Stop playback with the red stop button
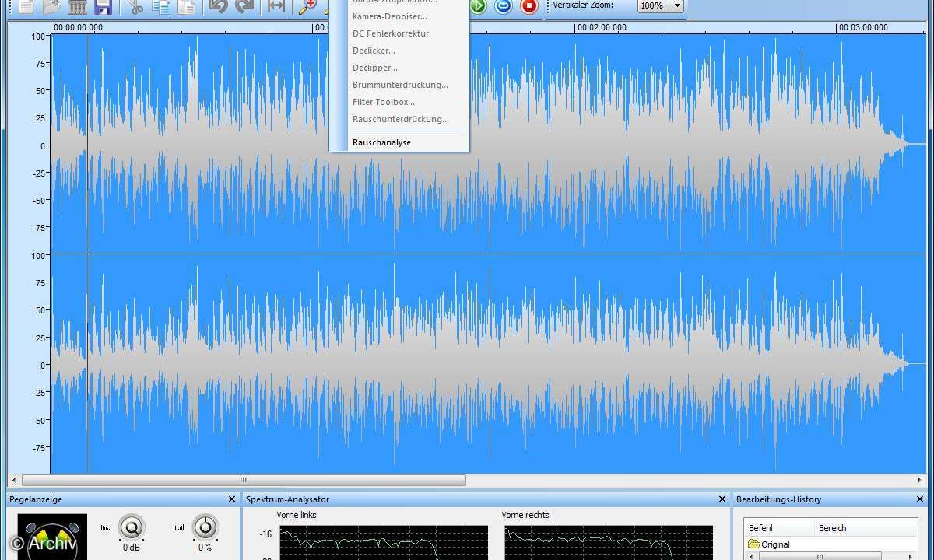The height and width of the screenshot is (560, 934). coord(529,7)
